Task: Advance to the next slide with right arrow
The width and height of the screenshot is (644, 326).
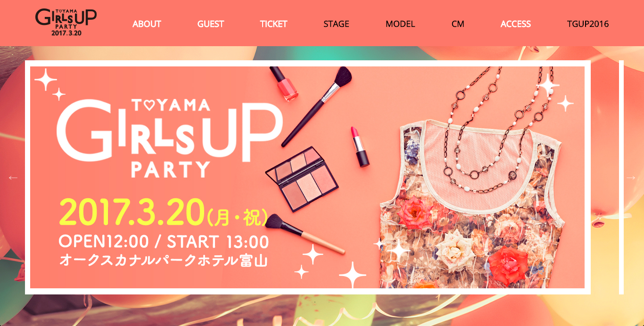Action: pos(631,178)
